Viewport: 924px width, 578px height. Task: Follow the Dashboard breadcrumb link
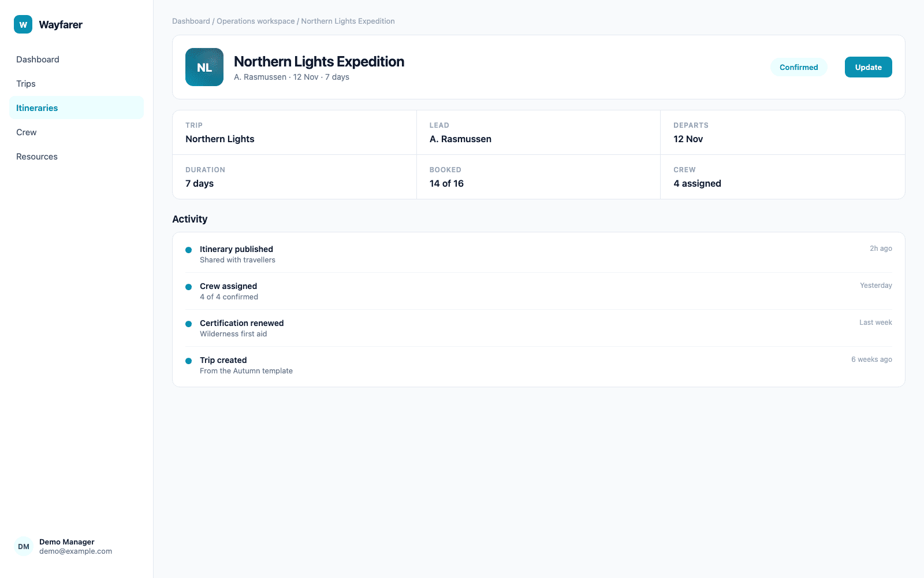point(191,21)
